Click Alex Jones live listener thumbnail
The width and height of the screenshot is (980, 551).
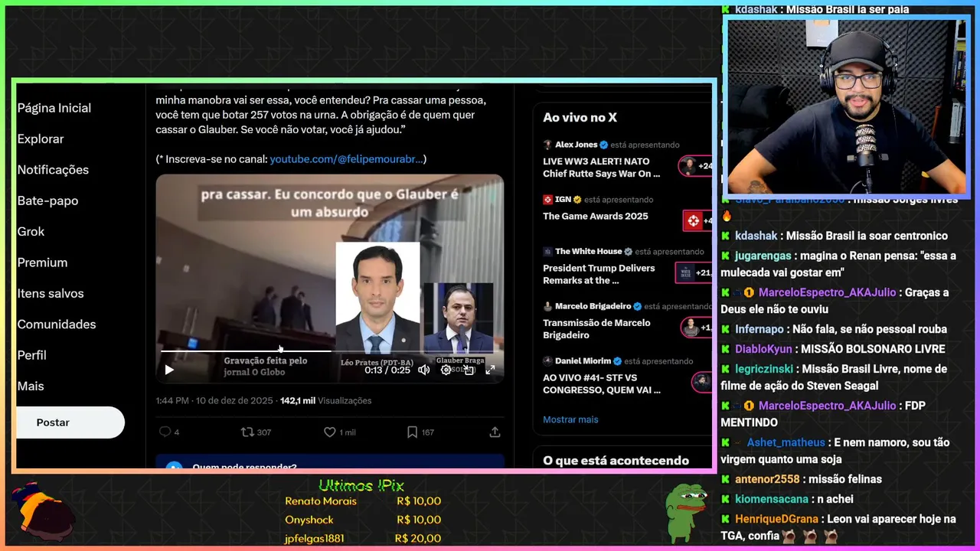click(x=696, y=165)
